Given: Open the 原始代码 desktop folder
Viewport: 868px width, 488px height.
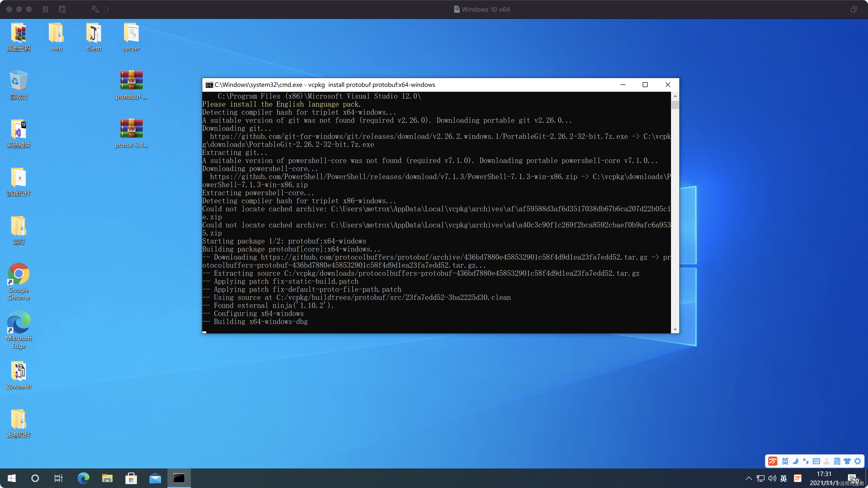Looking at the screenshot, I should point(19,37).
